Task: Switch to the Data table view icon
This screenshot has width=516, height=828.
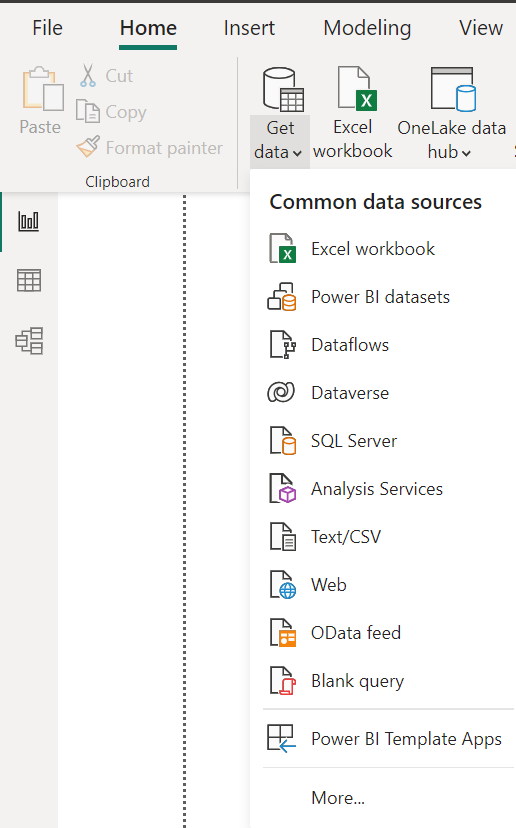Action: click(29, 280)
